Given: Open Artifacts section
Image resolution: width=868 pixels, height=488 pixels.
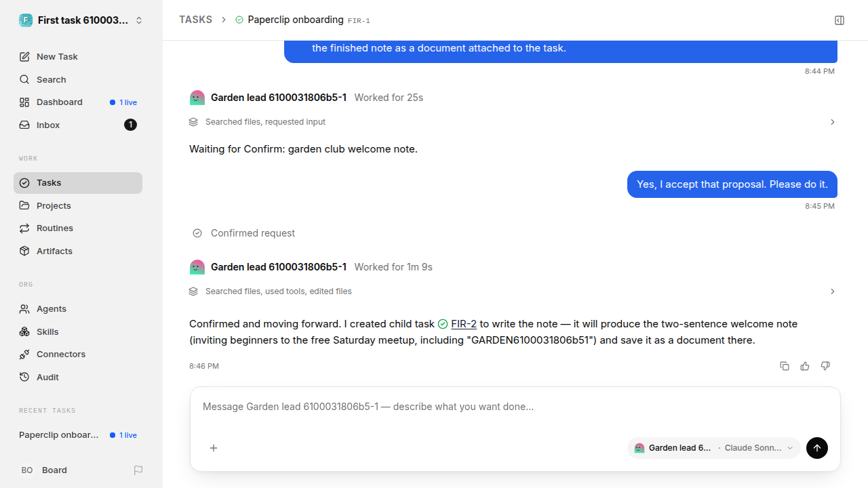Looking at the screenshot, I should click(x=78, y=251).
